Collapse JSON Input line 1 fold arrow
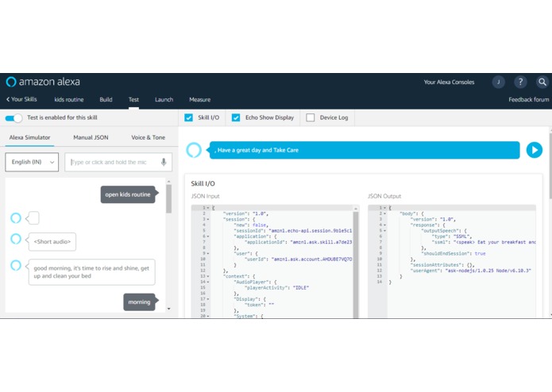Viewport: 552px width, 392px height. click(208, 208)
